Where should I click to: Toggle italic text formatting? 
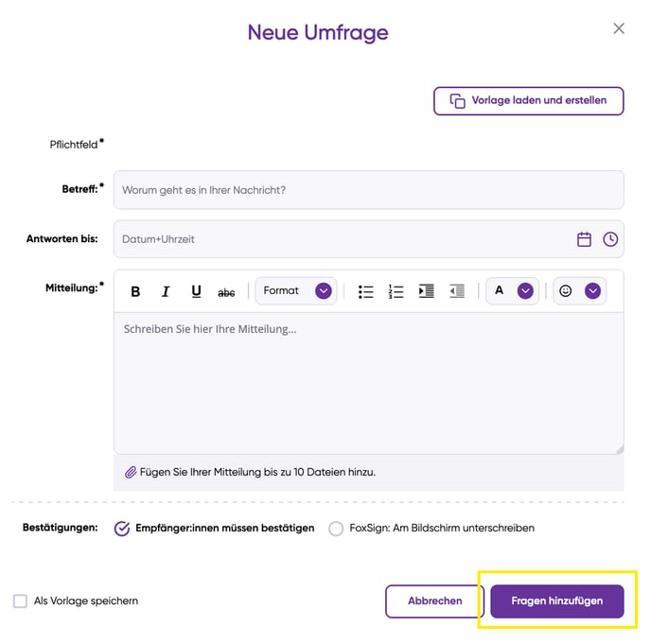(x=166, y=291)
